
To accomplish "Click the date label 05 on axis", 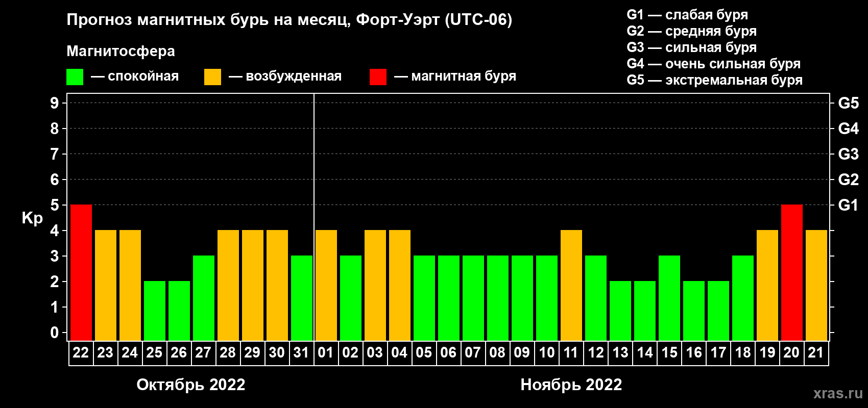I will (x=424, y=353).
